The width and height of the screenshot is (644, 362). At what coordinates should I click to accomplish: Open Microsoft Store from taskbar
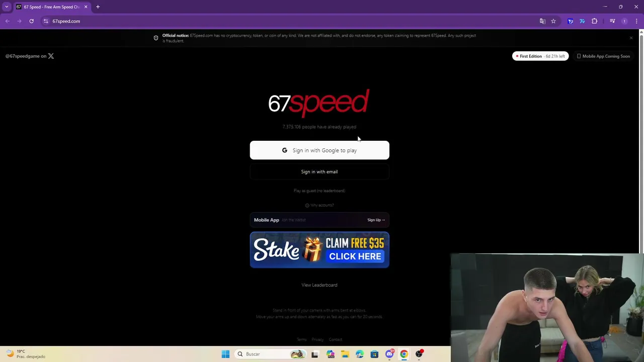(x=374, y=354)
